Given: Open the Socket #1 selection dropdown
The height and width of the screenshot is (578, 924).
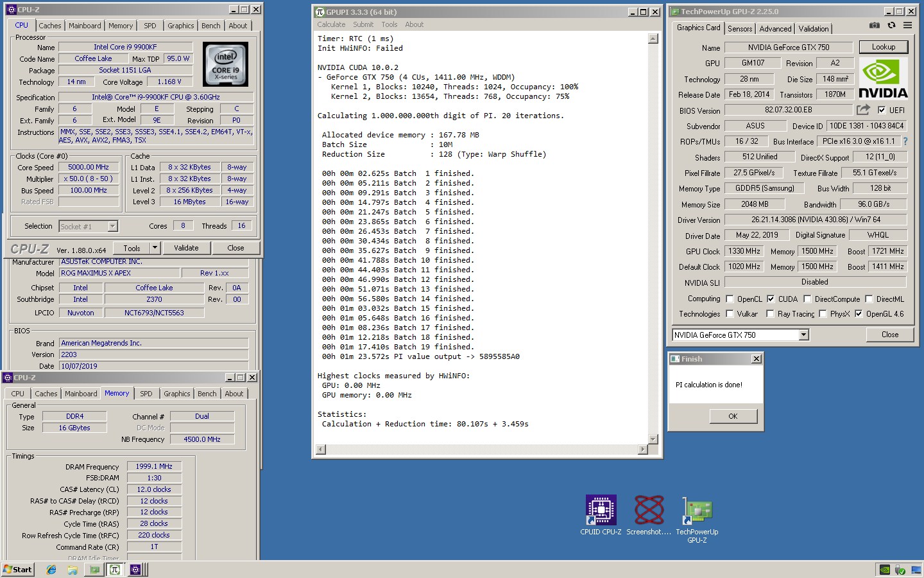Looking at the screenshot, I should (x=112, y=226).
